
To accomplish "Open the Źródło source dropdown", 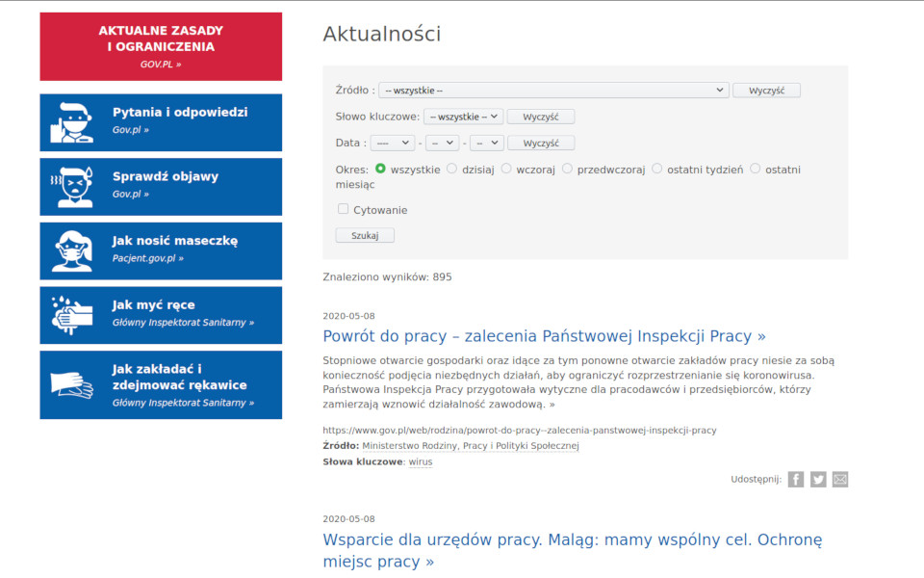I will pos(553,91).
